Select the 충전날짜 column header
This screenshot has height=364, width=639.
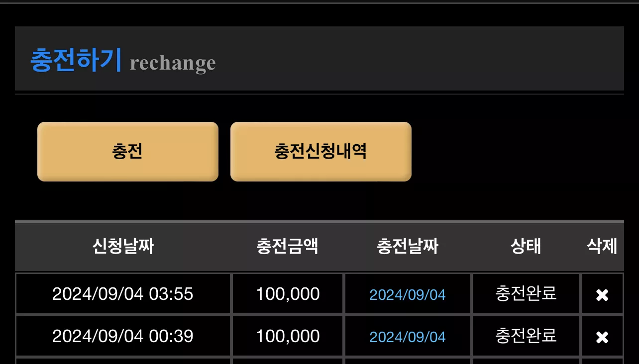point(408,247)
